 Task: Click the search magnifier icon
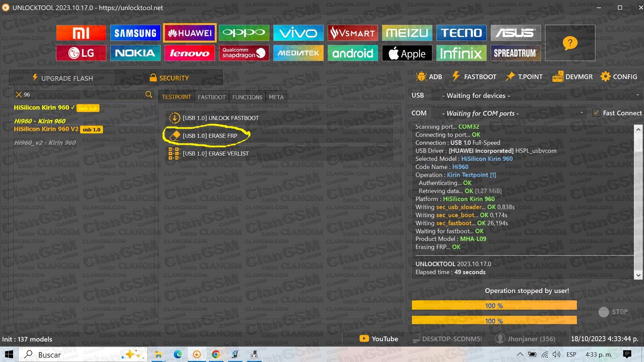click(x=149, y=95)
